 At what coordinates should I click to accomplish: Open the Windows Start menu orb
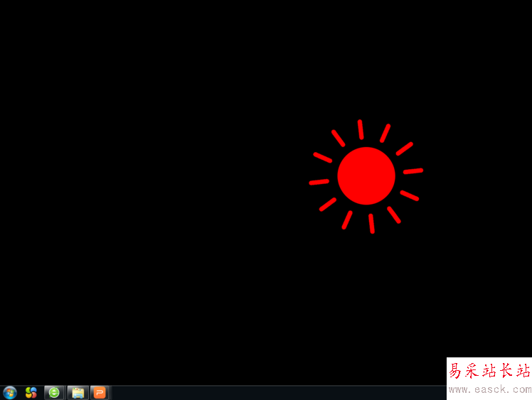(x=10, y=393)
